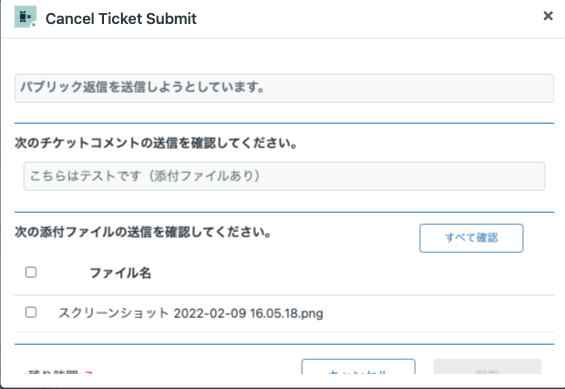
Task: Click the こちらはテストです comment preview field
Action: [284, 176]
